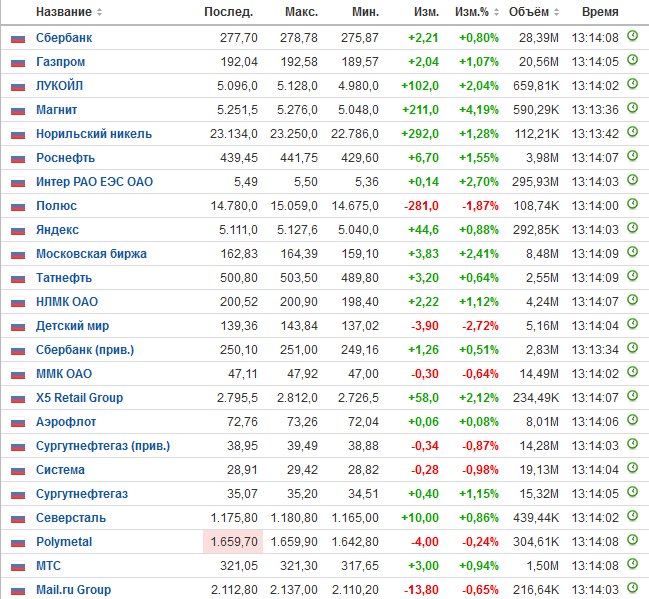Click the Russian flag beside Яндекс
This screenshot has height=599, width=649.
click(x=18, y=231)
